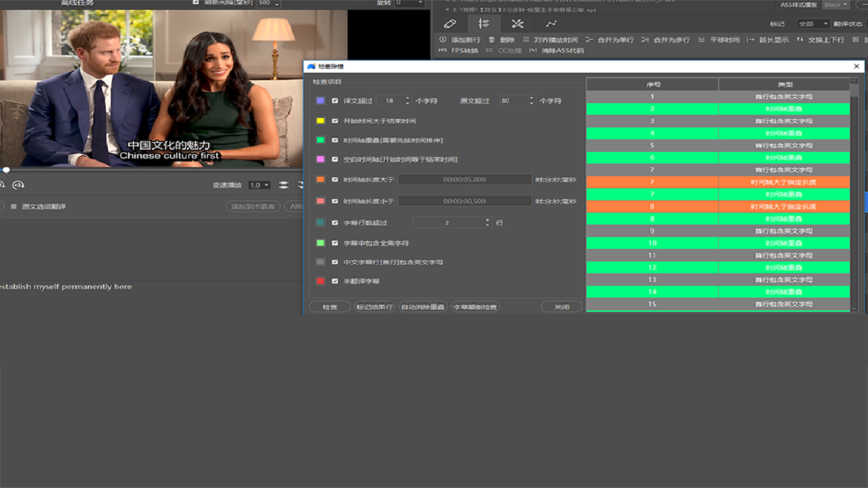
Task: Open the waveform curve icon tab
Action: click(x=552, y=24)
